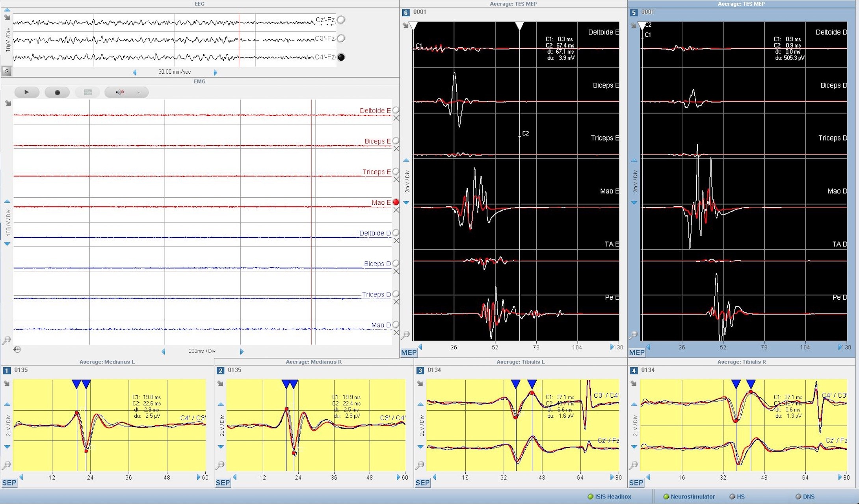Decrease EEG sweep speed with left arrow

[135, 72]
